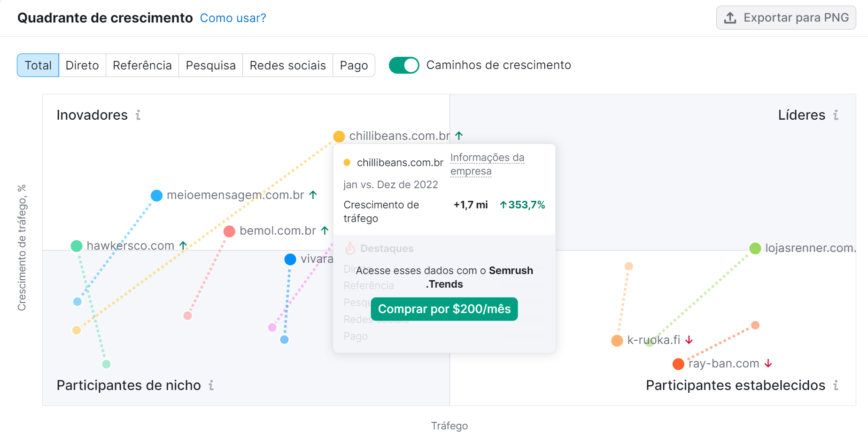Click the flame icon next to Destaques
The image size is (868, 443).
350,248
